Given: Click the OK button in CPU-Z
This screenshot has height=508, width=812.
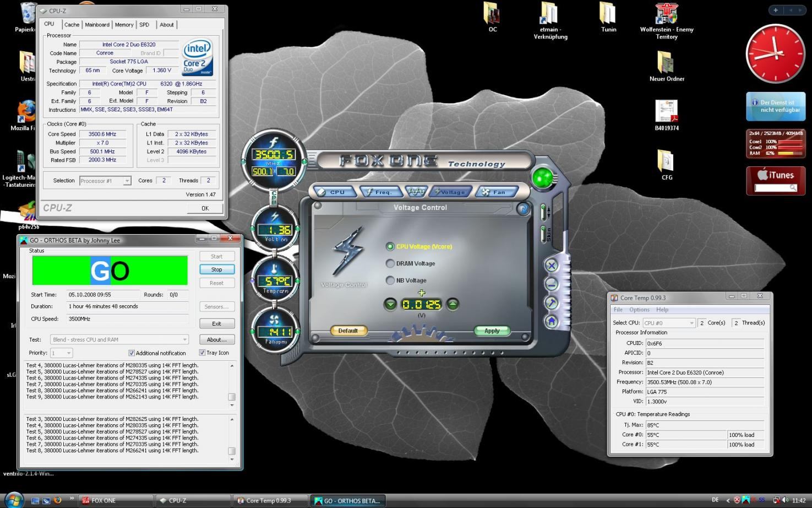Looking at the screenshot, I should [x=205, y=208].
